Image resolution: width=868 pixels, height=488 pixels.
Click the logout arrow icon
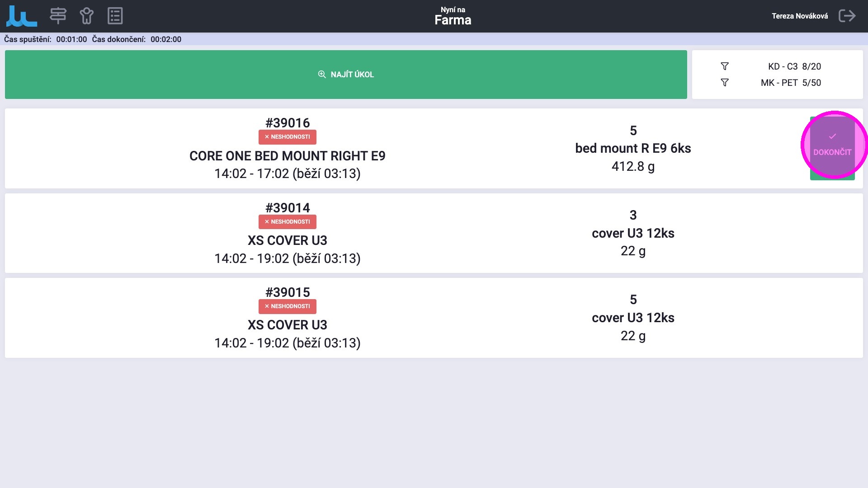click(847, 16)
